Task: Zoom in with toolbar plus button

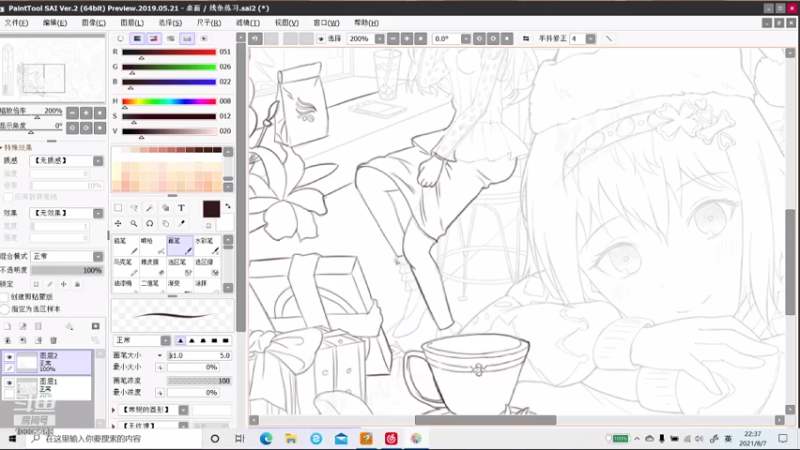Action: (407, 39)
